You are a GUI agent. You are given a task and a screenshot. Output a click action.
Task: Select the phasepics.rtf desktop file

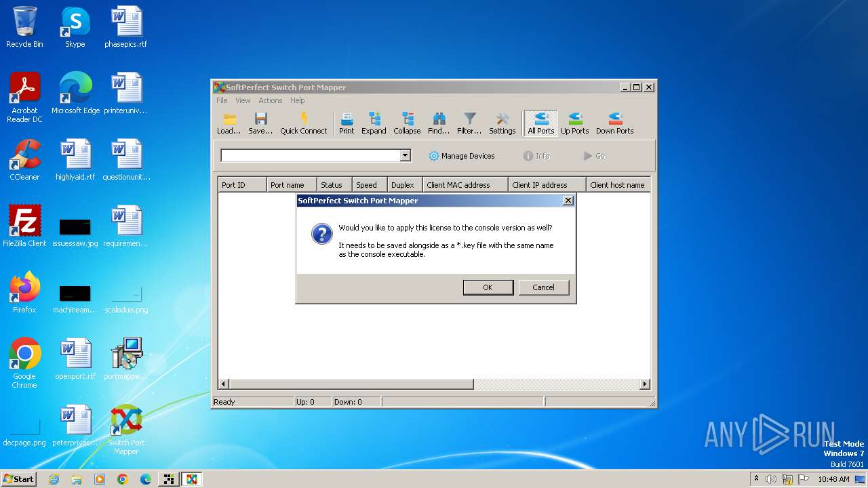pyautogui.click(x=126, y=27)
